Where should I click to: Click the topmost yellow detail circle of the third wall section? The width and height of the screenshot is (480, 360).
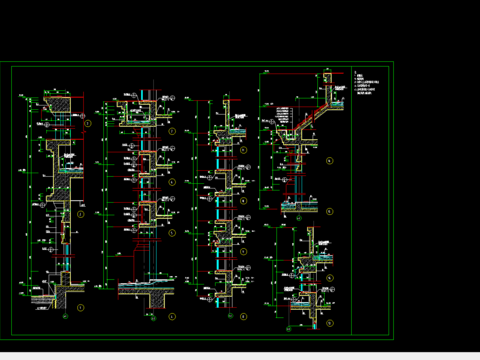[244, 150]
